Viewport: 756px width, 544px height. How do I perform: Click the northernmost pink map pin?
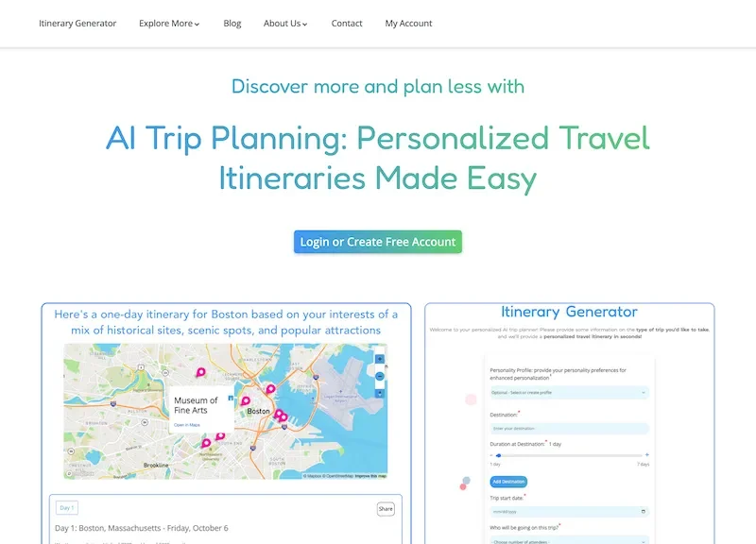click(200, 373)
